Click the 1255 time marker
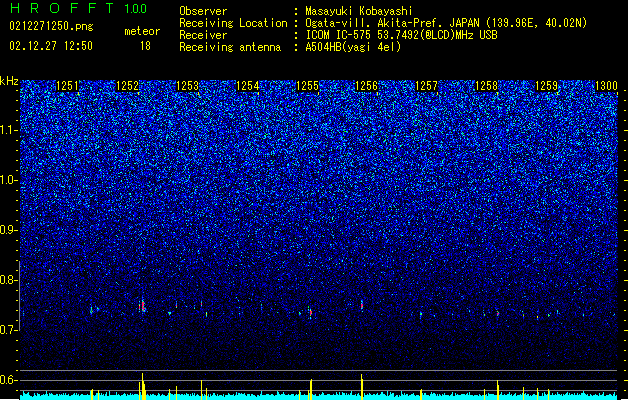This screenshot has height=400, width=629. 307,86
